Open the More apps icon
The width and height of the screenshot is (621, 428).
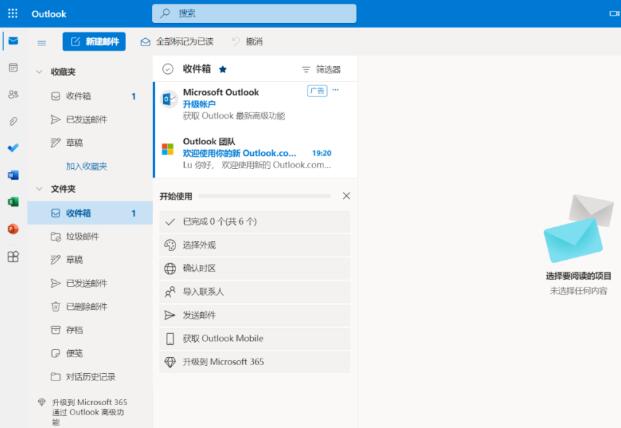(x=13, y=257)
